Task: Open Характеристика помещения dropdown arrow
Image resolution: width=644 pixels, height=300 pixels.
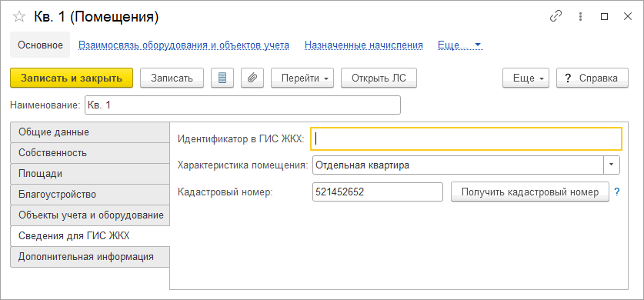Action: (611, 165)
